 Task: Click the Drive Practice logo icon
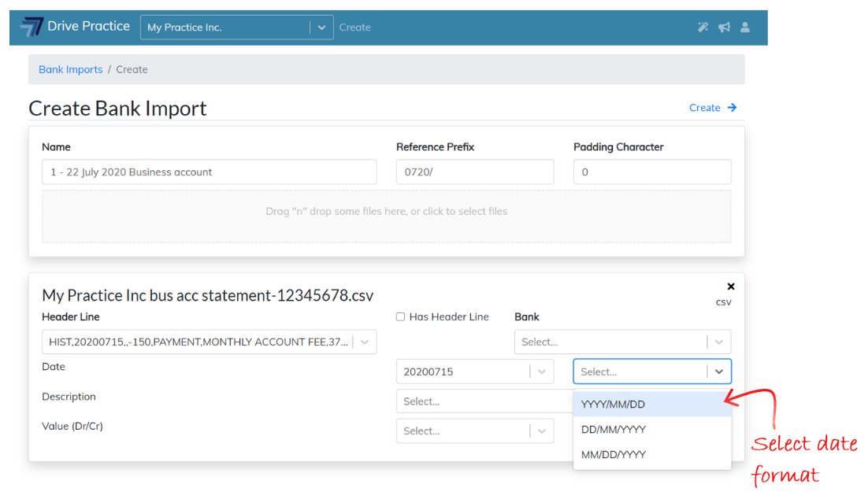[x=32, y=27]
